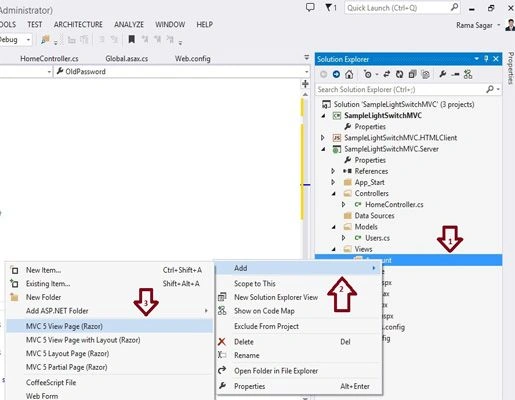Click the Show on Code Map icon
This screenshot has width=515, height=400.
pyautogui.click(x=222, y=311)
